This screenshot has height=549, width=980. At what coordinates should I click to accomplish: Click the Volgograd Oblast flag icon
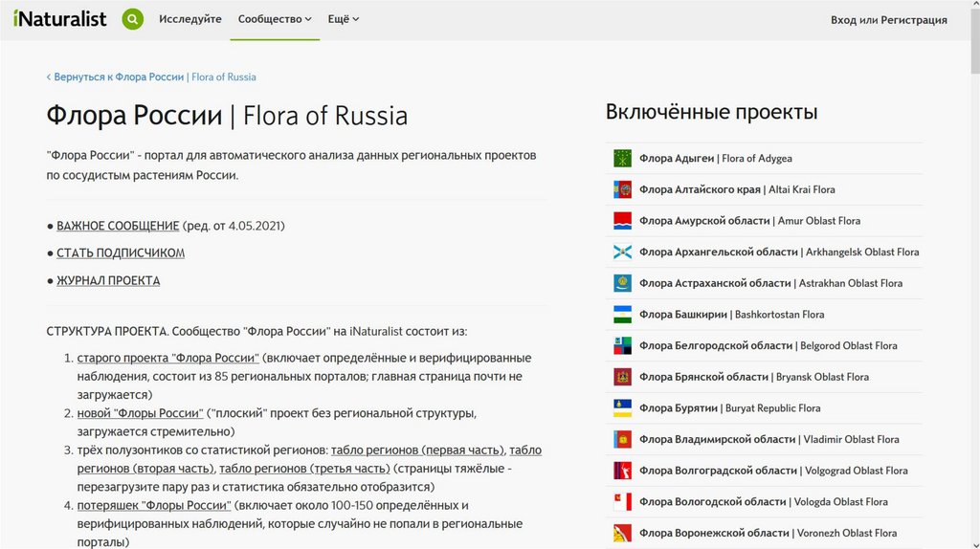(x=622, y=471)
